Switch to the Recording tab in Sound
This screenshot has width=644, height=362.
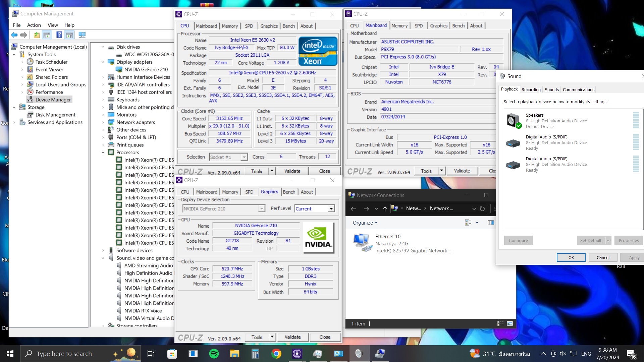pyautogui.click(x=531, y=89)
